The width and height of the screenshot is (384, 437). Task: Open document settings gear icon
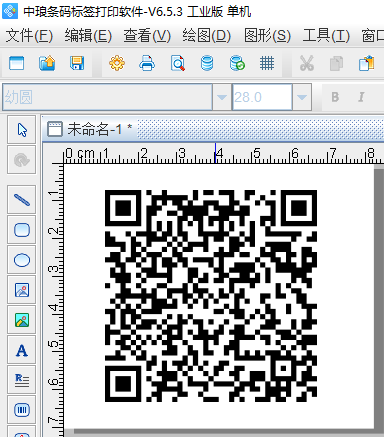[117, 63]
